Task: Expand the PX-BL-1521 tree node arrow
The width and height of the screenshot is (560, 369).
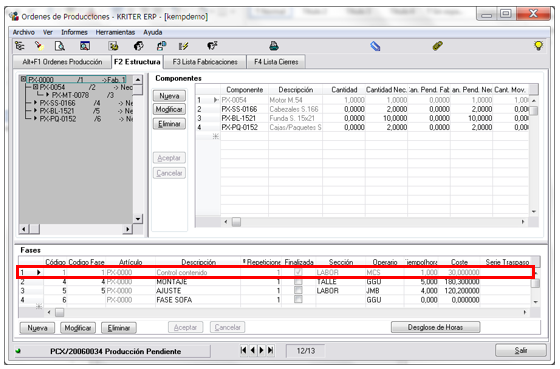Action: click(x=35, y=111)
